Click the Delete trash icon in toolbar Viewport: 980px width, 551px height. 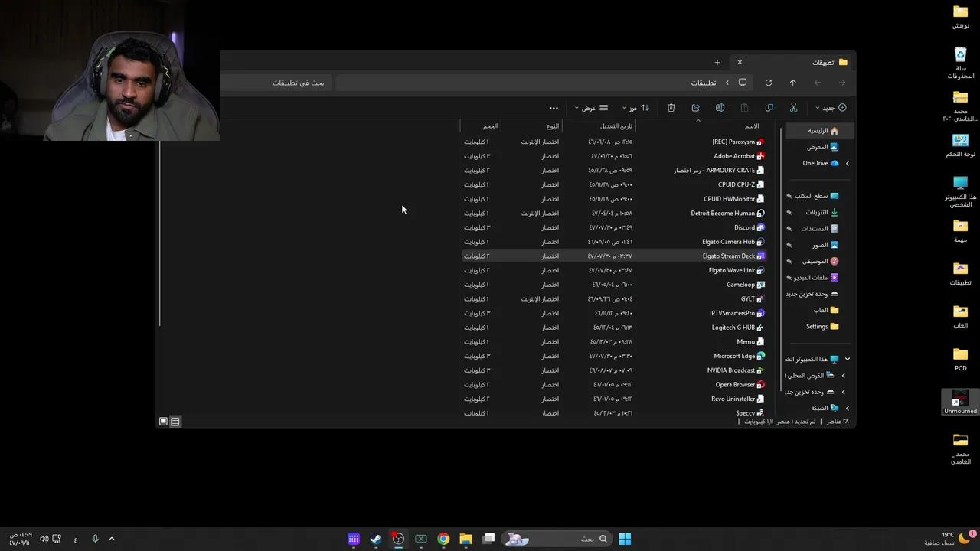(671, 108)
